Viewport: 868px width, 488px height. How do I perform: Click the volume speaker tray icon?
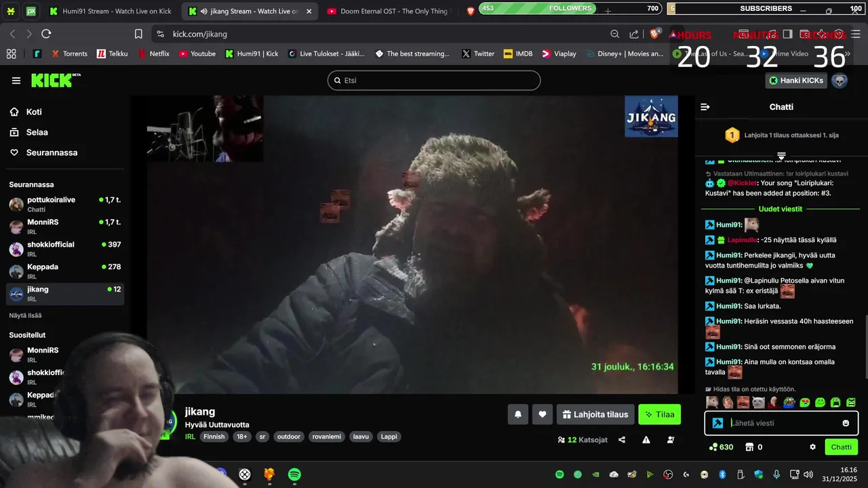[808, 474]
